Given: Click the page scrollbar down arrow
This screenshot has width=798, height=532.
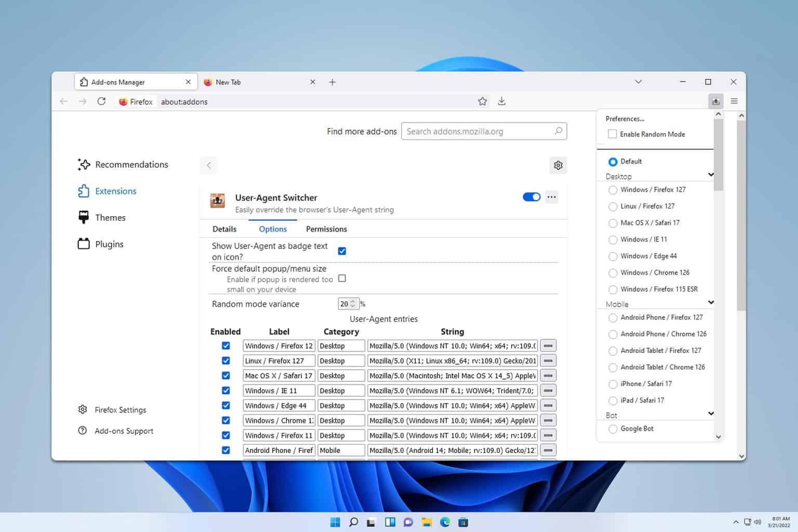Looking at the screenshot, I should point(741,456).
